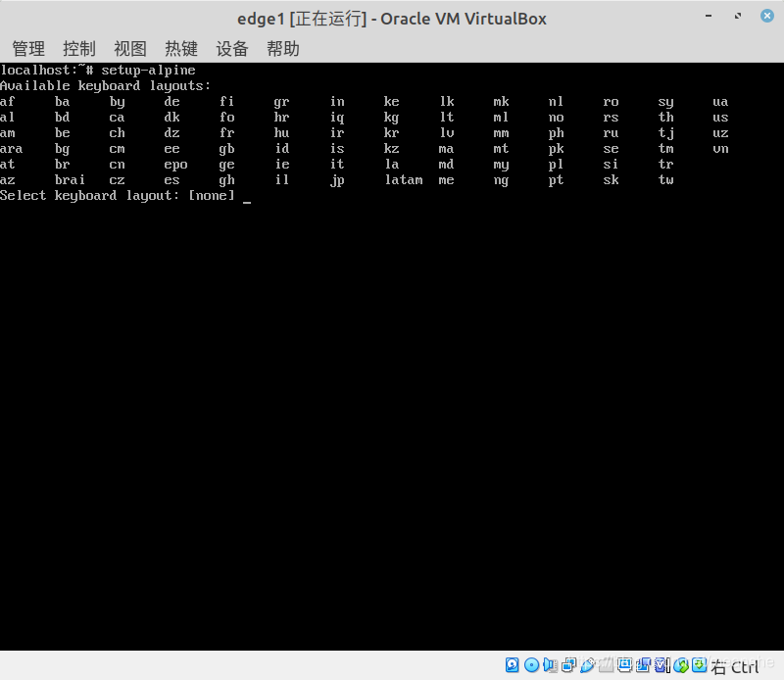The height and width of the screenshot is (680, 784).
Task: Click the 'kz' keyboard layout entry
Action: pos(391,149)
